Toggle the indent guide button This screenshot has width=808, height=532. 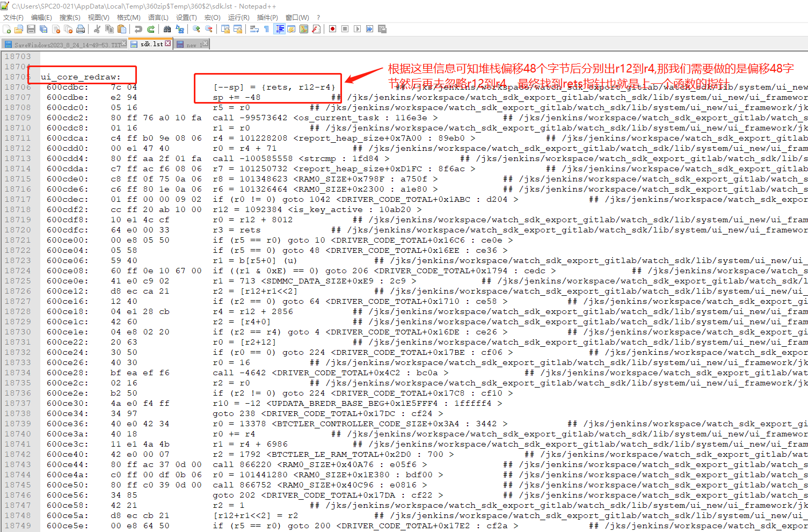tap(279, 29)
